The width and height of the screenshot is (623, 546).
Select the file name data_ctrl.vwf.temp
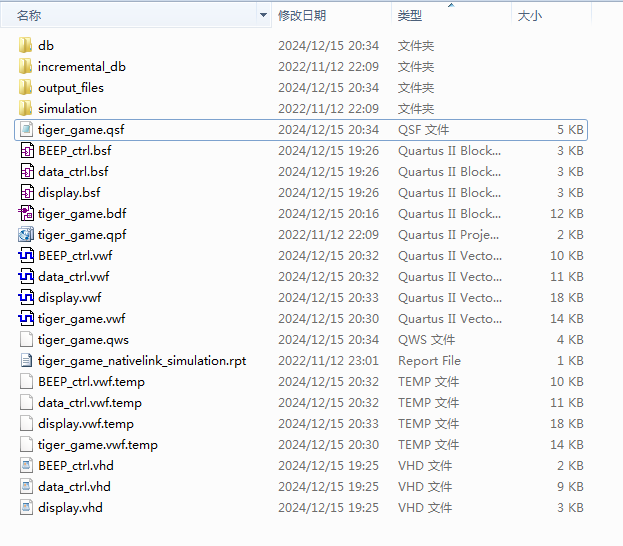[90, 403]
